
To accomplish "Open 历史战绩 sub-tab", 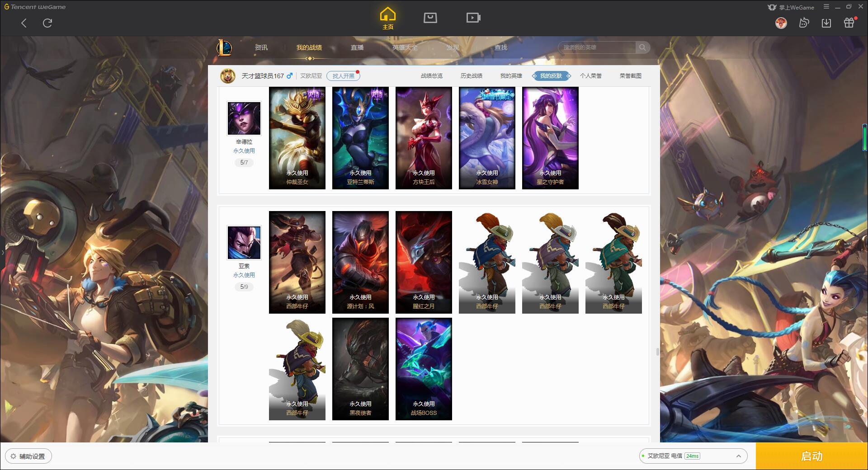I will 472,76.
